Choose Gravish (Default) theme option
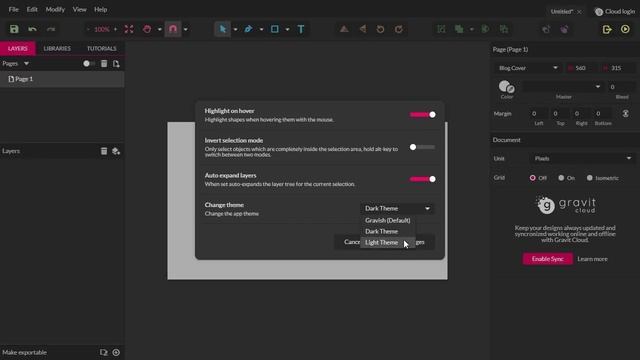Screen dimensions: 640x360 [x=388, y=220]
